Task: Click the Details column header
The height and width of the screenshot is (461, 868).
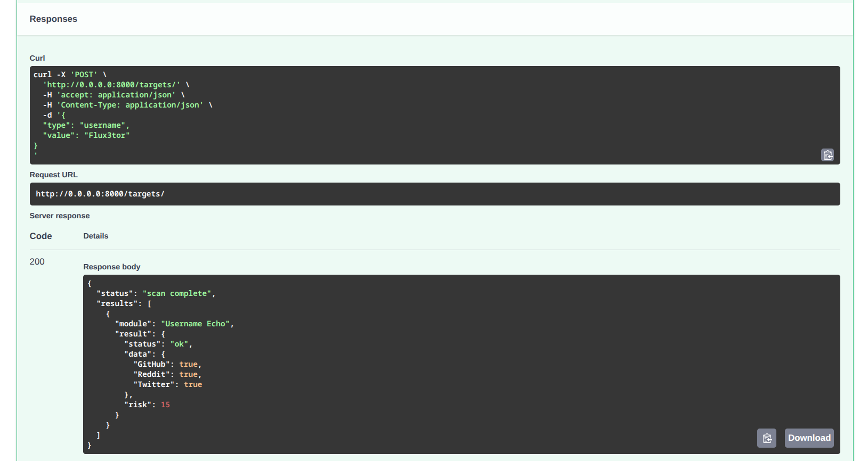Action: 96,236
